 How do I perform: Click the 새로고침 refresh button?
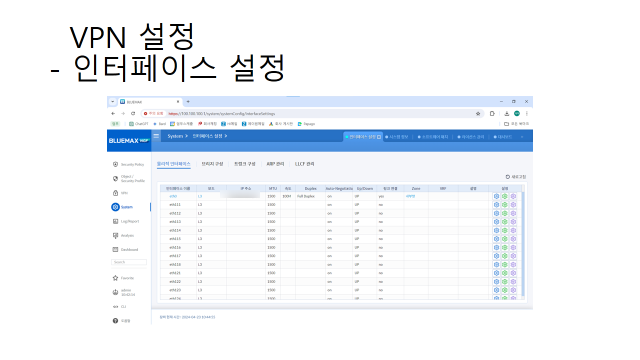click(x=516, y=177)
